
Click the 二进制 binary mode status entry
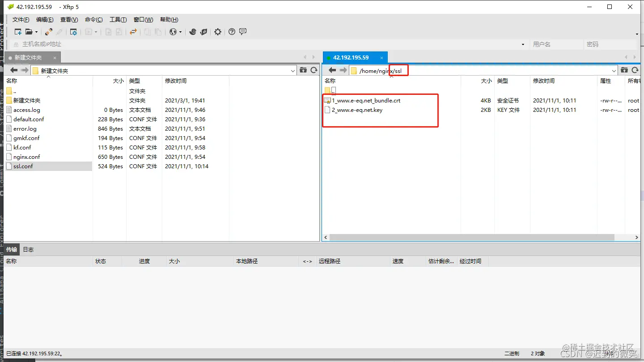point(512,353)
